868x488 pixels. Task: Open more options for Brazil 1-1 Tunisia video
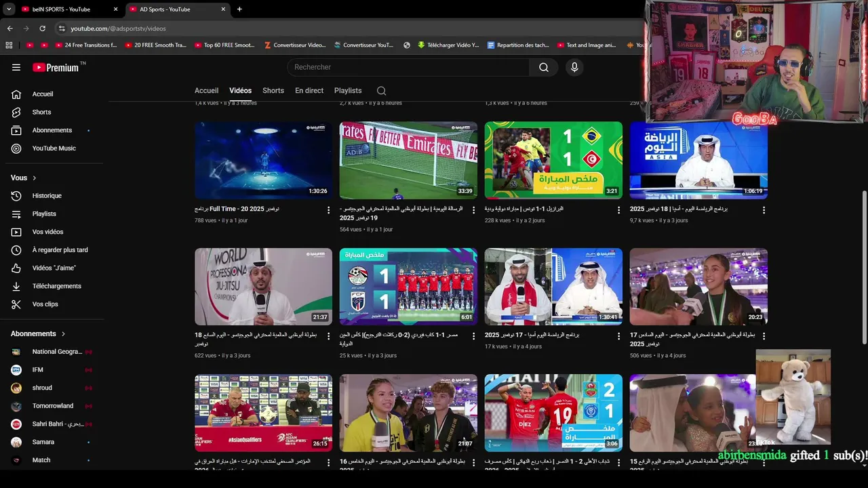click(x=618, y=210)
